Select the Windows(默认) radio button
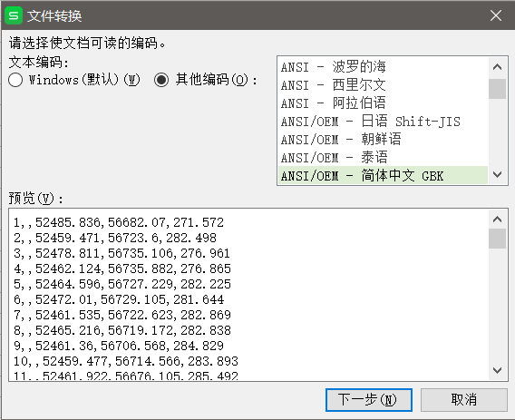The height and width of the screenshot is (420, 515). pyautogui.click(x=15, y=80)
